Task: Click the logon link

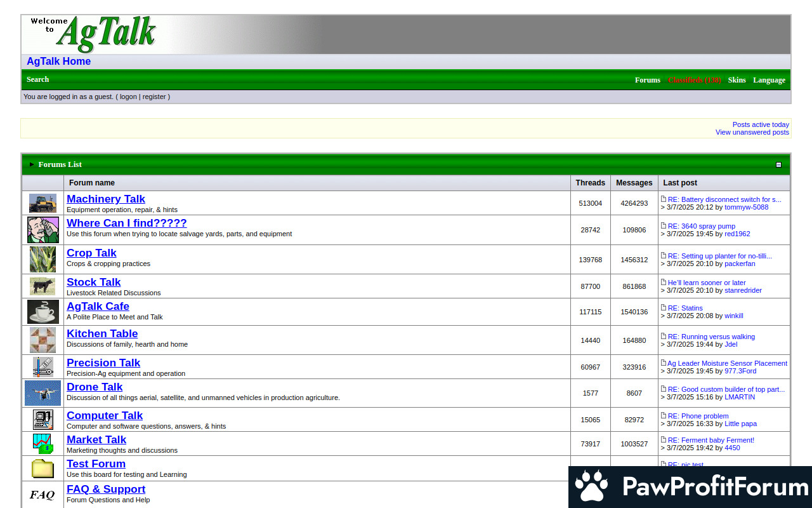Action: tap(128, 97)
